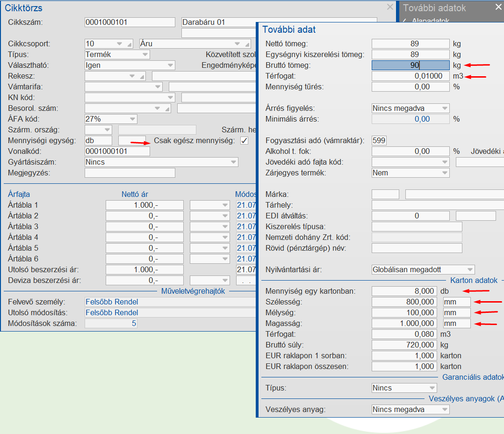Click lookup triangle in Rekesz field
The height and width of the screenshot is (434, 504).
(143, 76)
